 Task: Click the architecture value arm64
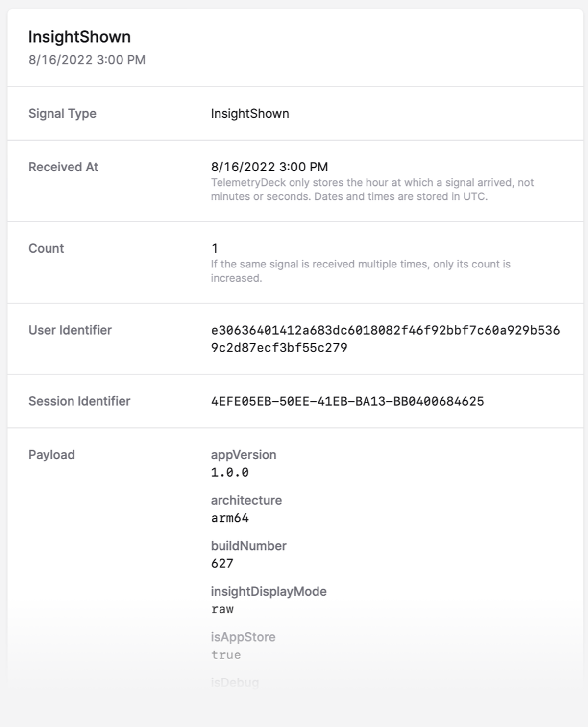point(230,518)
